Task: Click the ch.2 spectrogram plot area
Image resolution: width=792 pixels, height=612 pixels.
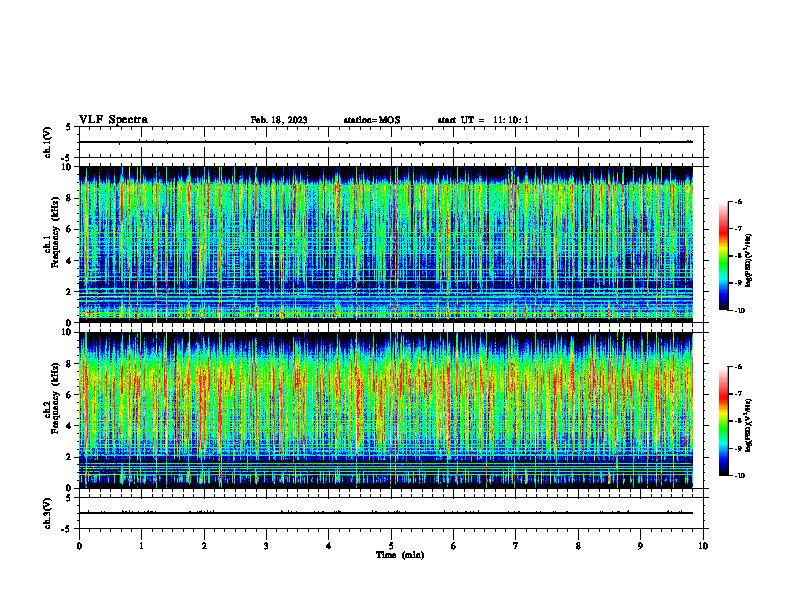Action: pos(386,410)
